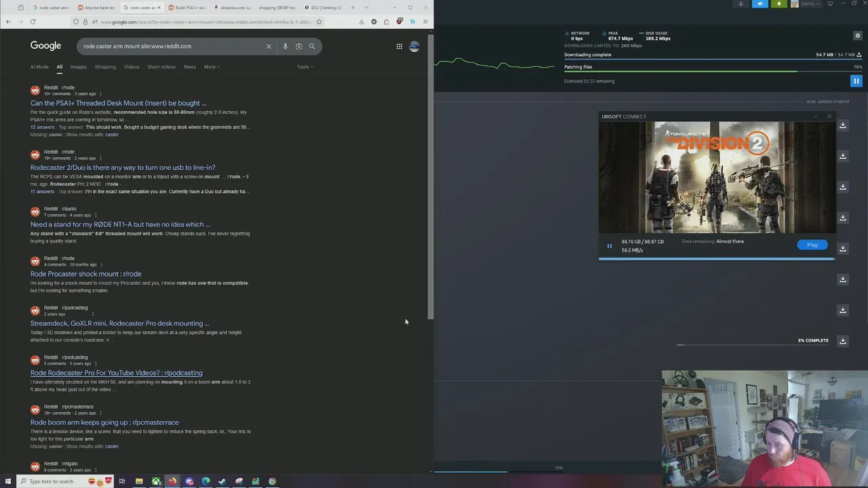
Task: Switch to the Anyone have rec... tab
Action: pyautogui.click(x=96, y=7)
